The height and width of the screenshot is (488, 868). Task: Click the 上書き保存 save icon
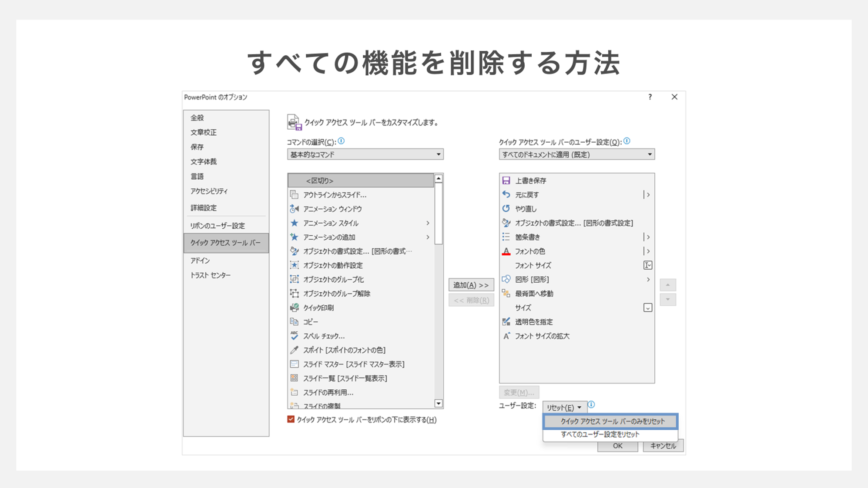click(x=506, y=180)
